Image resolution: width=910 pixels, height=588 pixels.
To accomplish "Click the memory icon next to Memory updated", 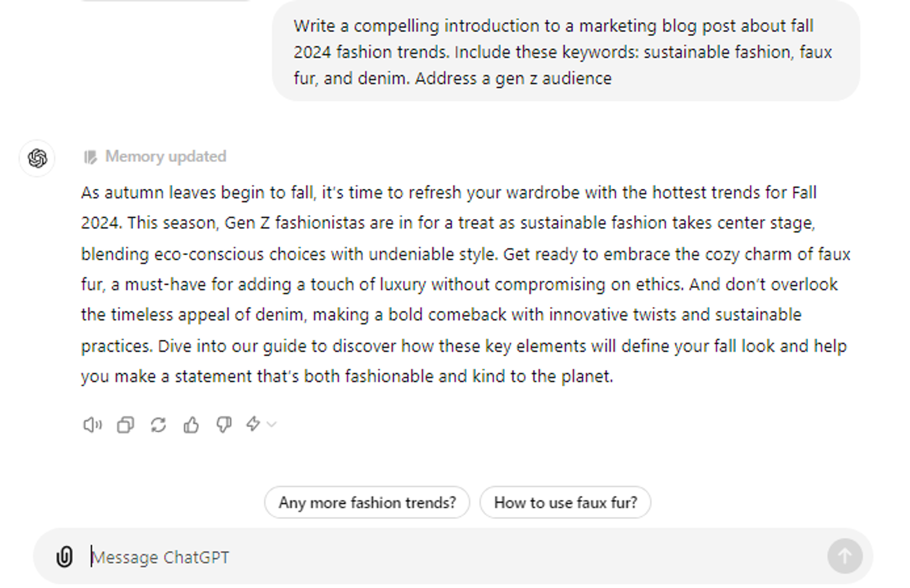I will click(90, 157).
